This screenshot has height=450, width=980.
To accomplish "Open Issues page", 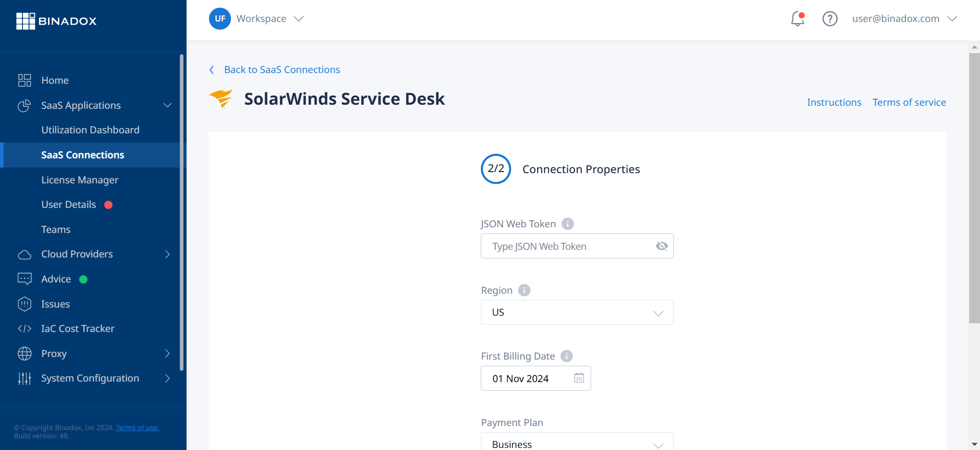I will (55, 304).
